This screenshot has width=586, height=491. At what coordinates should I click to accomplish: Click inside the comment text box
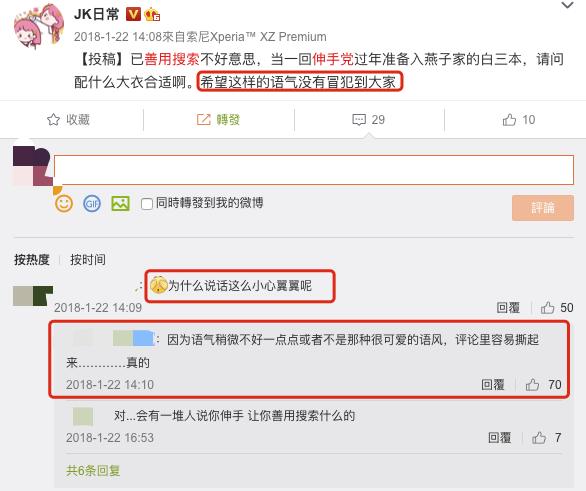pos(314,170)
